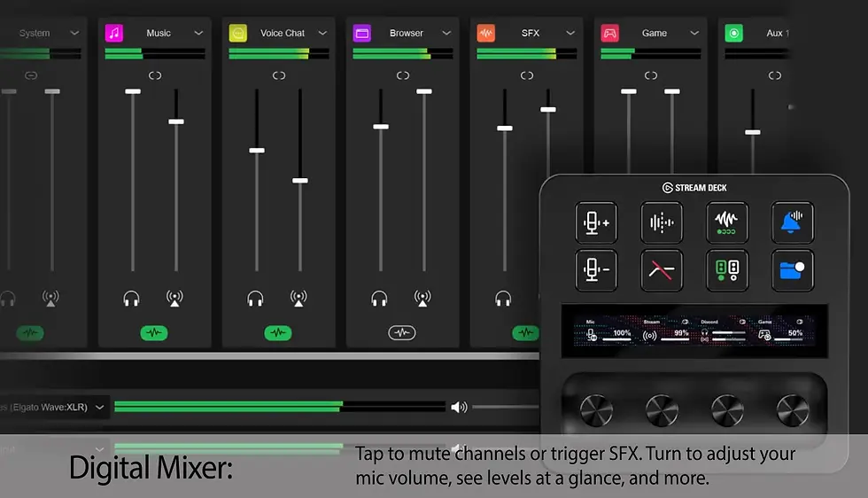Mute Music stream mix broadcast icon
Screen dimensions: 868x498
click(174, 299)
